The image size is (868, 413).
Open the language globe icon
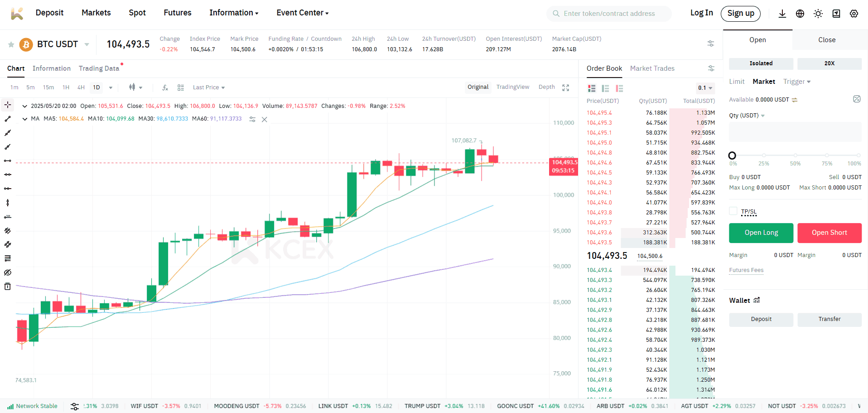pyautogui.click(x=800, y=14)
